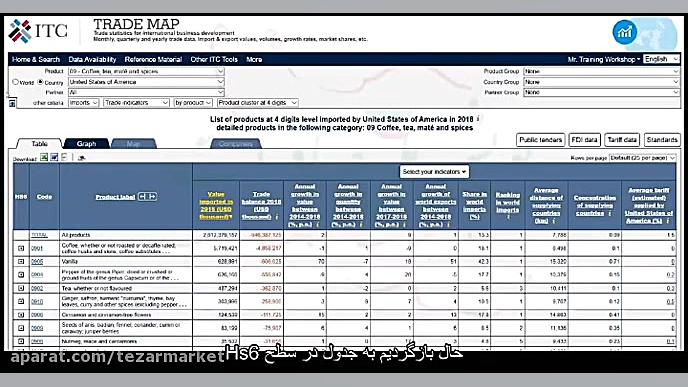
Task: Open product code 0905 link
Action: coord(37,262)
